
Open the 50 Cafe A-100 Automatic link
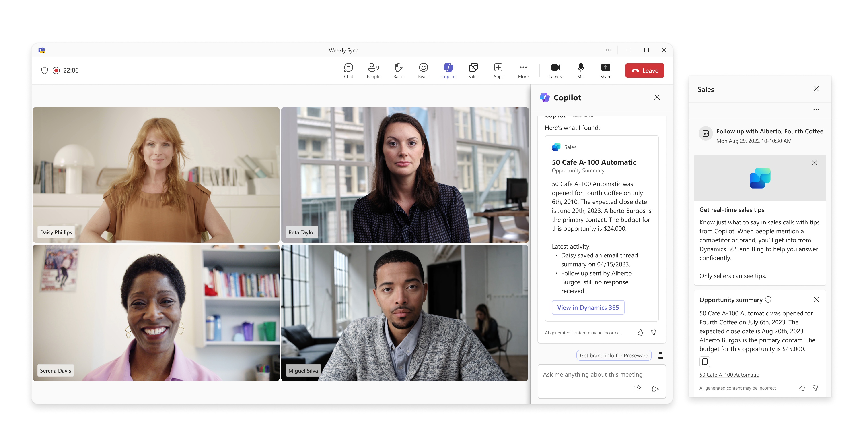point(728,375)
